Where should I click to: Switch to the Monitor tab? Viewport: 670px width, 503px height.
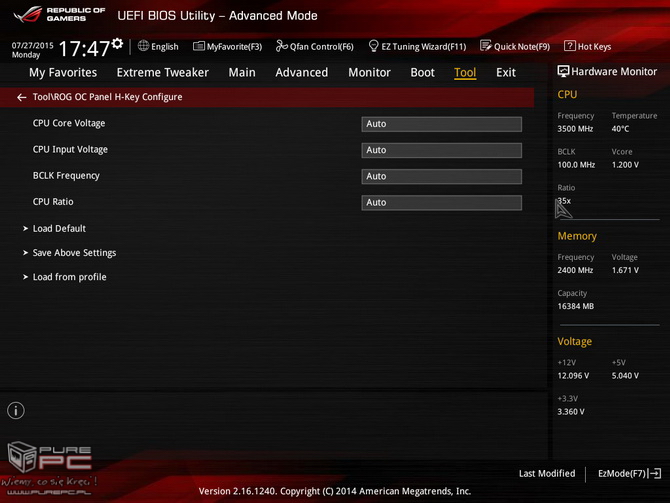click(x=369, y=73)
